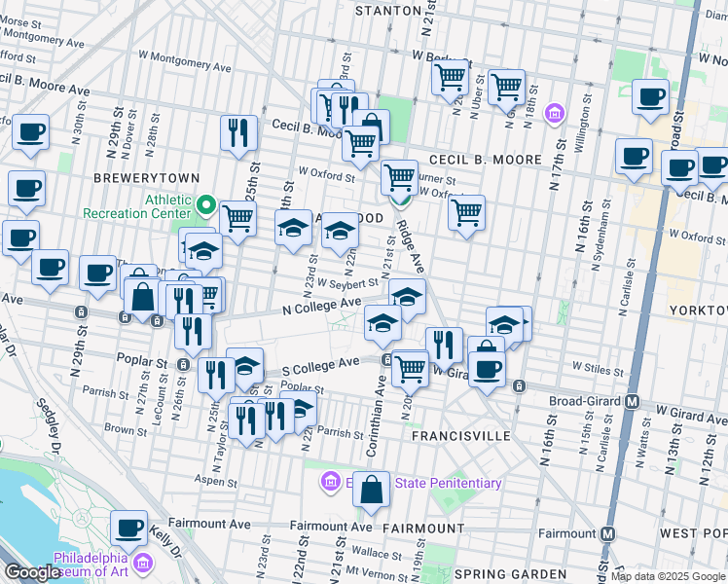Click shopping bag marker below Eastern State Penitentiary
The image size is (728, 584).
point(371,491)
